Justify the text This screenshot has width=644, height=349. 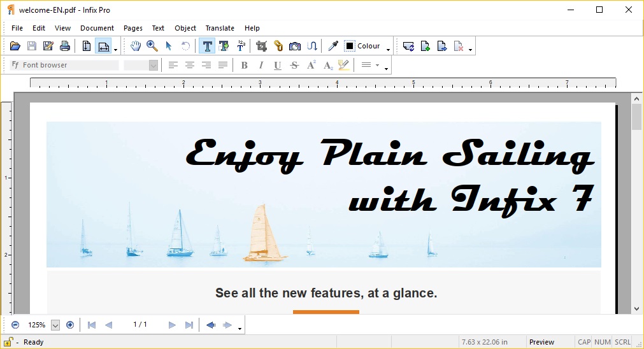(x=222, y=65)
